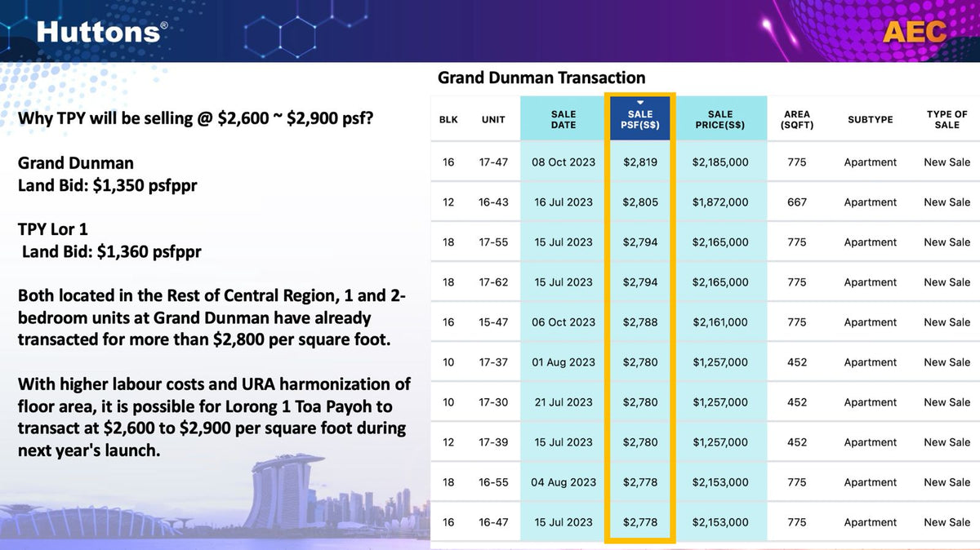980x550 pixels.
Task: Click 'Land Bid: $1,350 psfppr' text
Action: tap(108, 186)
